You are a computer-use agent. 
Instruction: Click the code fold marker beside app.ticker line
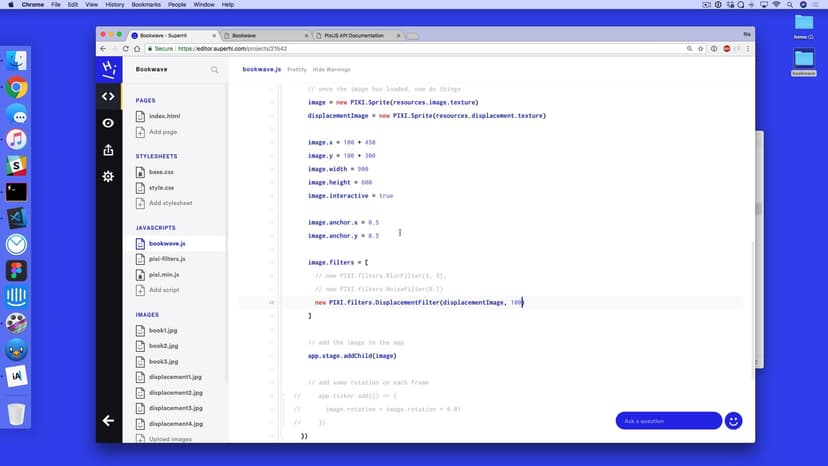tap(283, 396)
